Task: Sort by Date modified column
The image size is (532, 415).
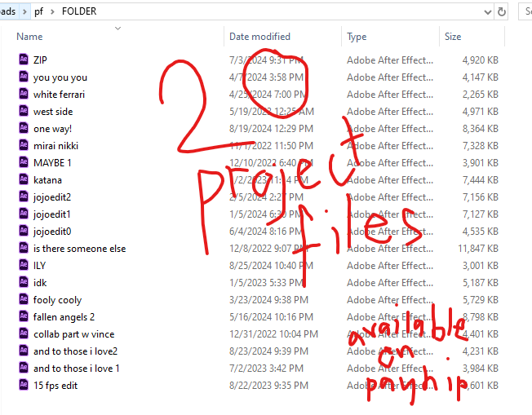Action: click(259, 36)
